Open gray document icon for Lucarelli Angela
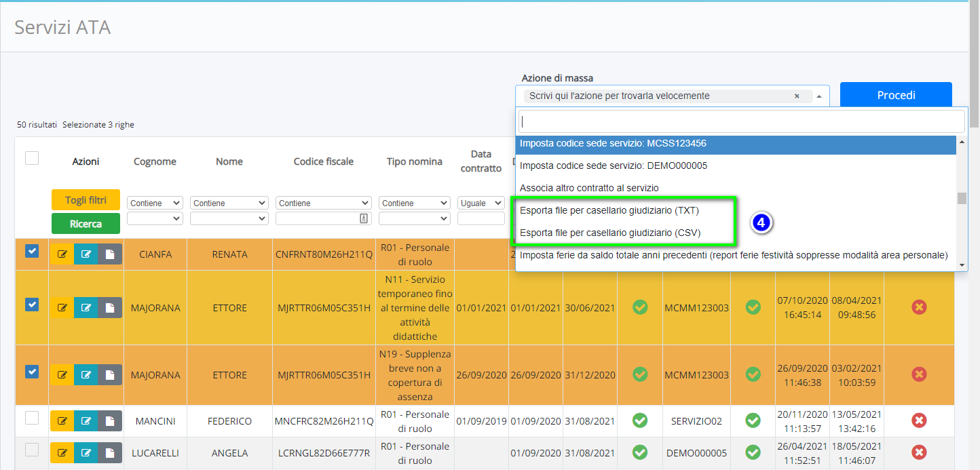Screen dimensions: 980x470 110,453
